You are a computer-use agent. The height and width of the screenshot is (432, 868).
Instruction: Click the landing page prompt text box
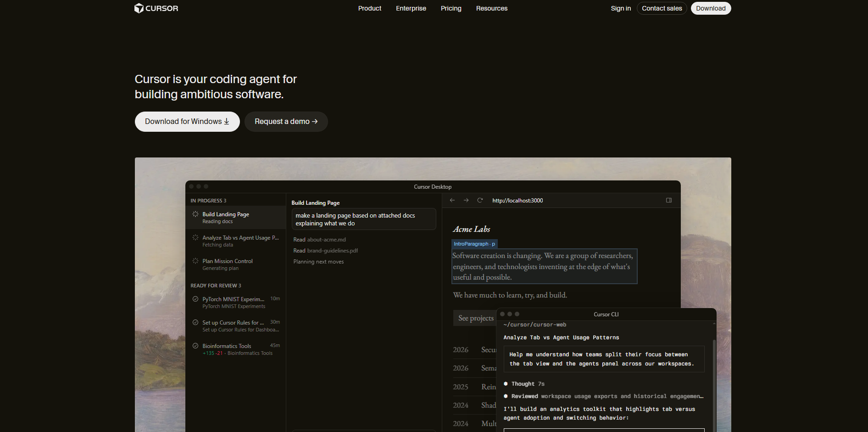(364, 219)
